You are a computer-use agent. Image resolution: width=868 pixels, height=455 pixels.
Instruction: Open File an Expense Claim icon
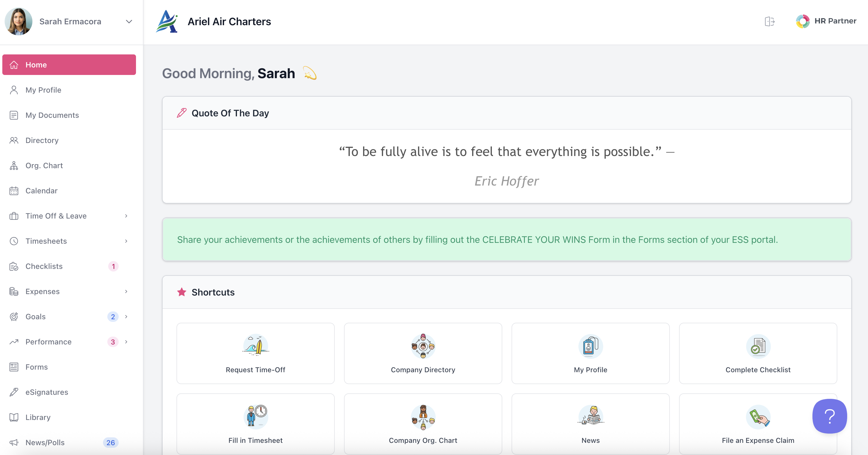tap(758, 416)
